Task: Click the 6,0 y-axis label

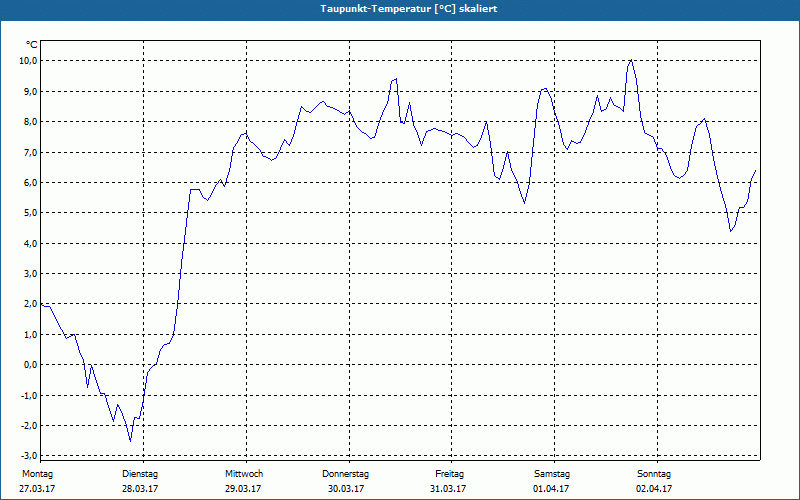Action: pos(30,182)
